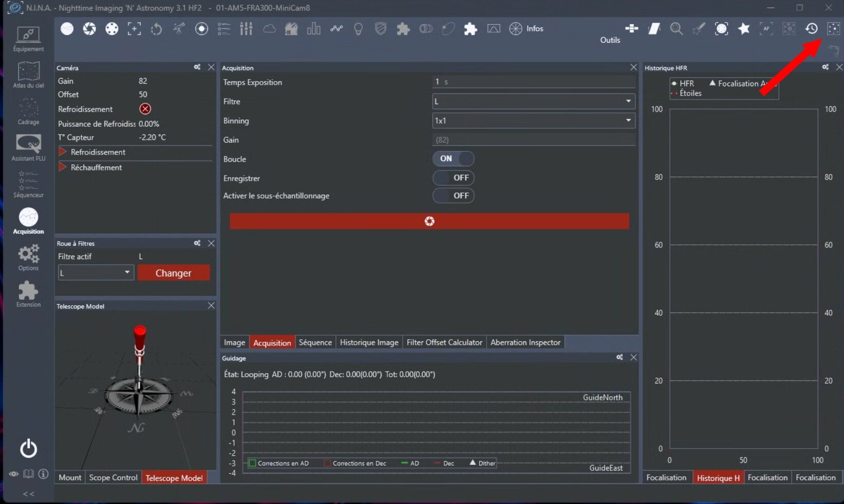Image resolution: width=844 pixels, height=504 pixels.
Task: Click the power icon at bottom left
Action: (x=28, y=448)
